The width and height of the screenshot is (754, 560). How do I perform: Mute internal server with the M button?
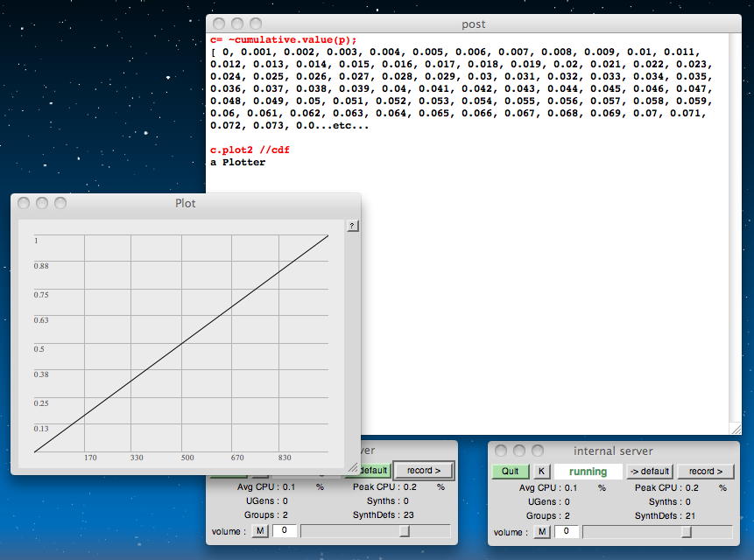tap(542, 531)
